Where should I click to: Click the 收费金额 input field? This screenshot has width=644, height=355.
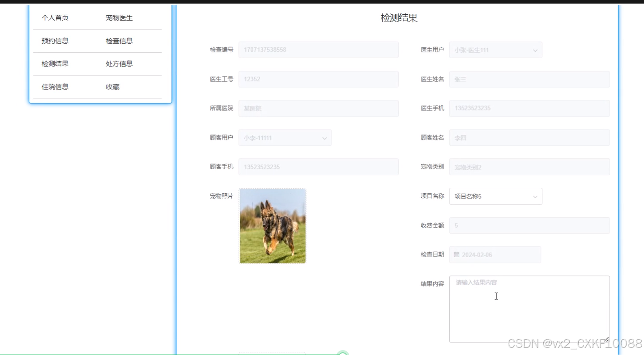(529, 225)
